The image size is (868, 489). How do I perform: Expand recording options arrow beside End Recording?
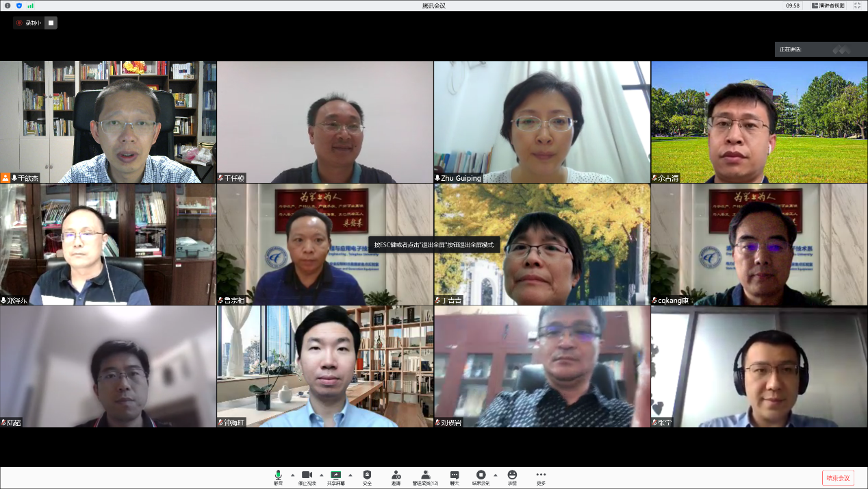496,475
